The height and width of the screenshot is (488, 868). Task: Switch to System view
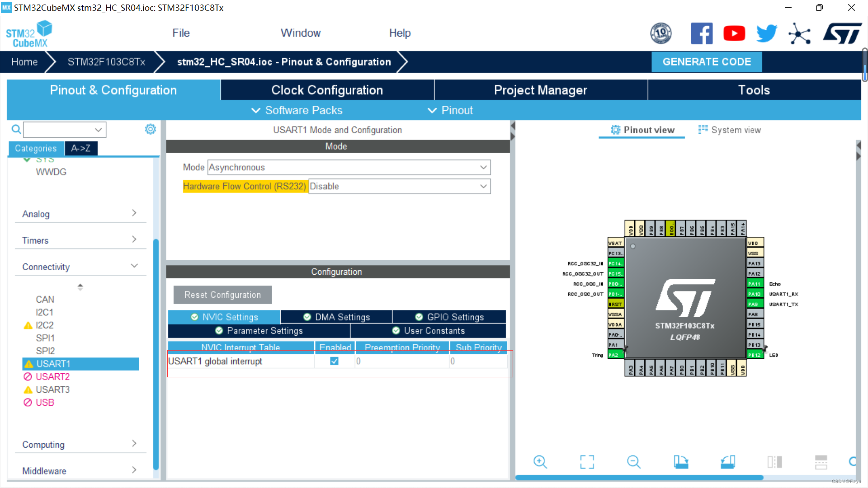pos(730,130)
